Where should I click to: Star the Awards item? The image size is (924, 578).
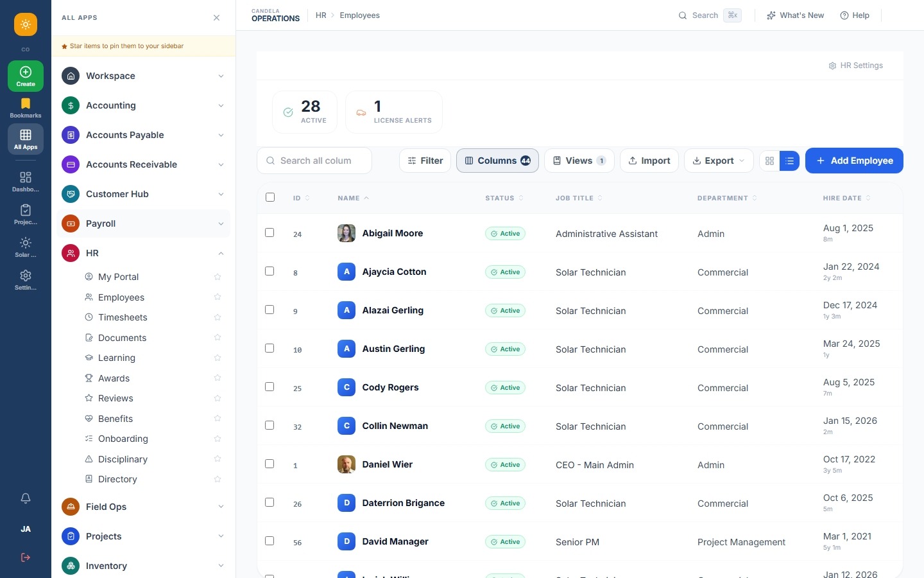(218, 378)
